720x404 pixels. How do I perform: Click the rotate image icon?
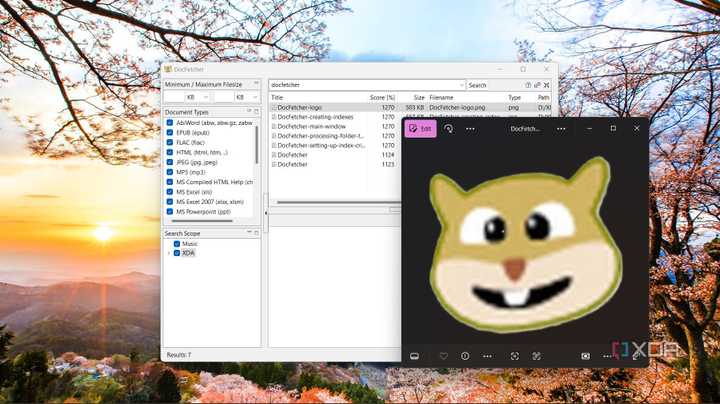coord(449,129)
